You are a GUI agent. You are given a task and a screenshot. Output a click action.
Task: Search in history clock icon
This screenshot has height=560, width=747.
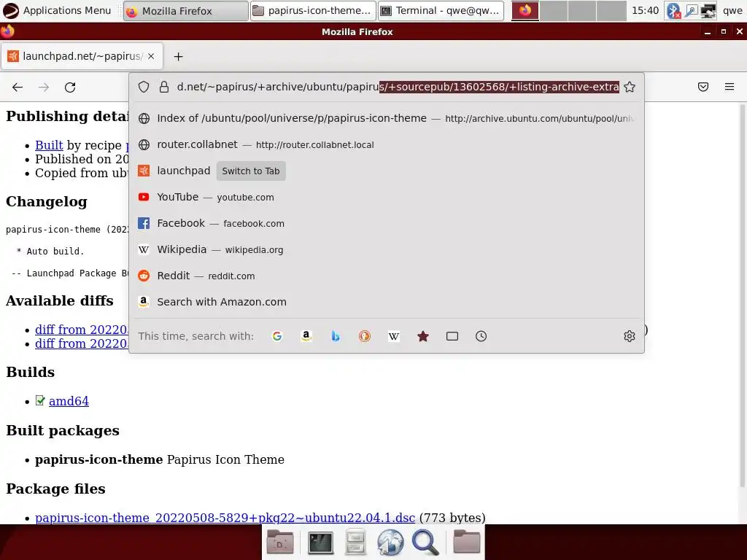481,336
